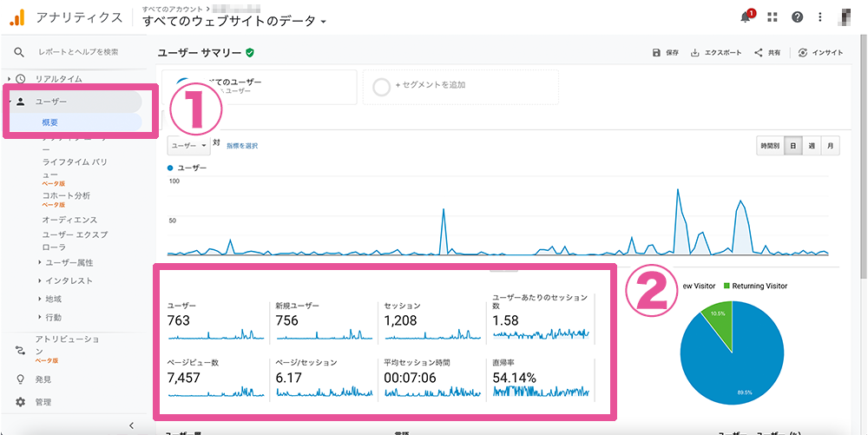Open the 管理 admin section

coord(43,402)
